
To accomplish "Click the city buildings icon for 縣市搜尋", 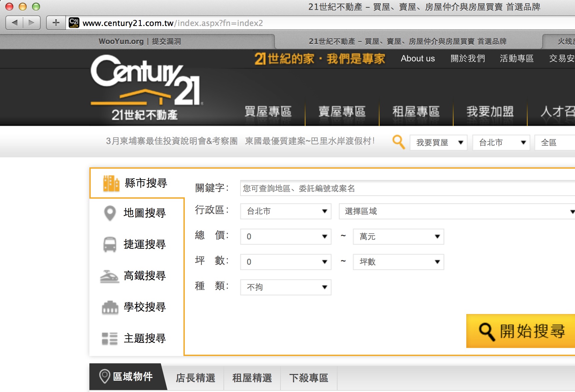I will point(111,183).
